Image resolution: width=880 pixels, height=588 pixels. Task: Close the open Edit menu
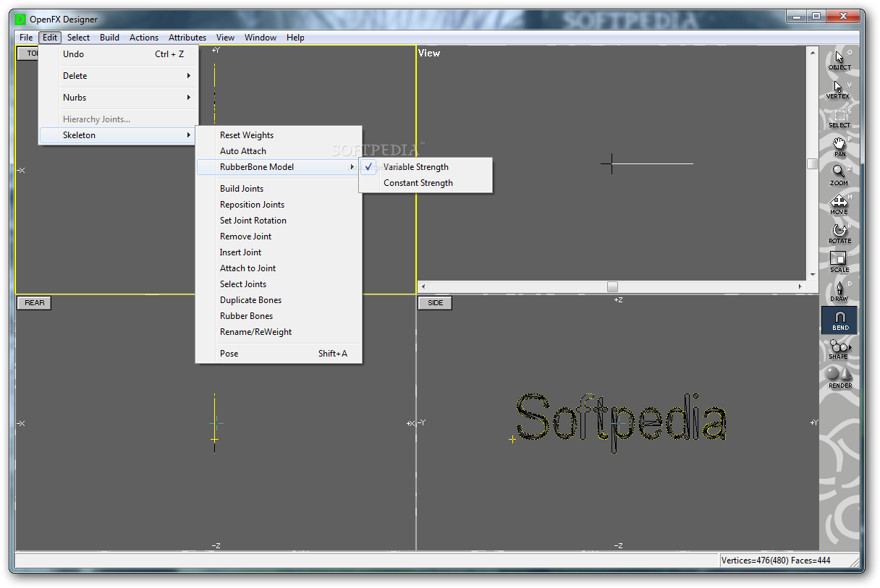pos(49,38)
